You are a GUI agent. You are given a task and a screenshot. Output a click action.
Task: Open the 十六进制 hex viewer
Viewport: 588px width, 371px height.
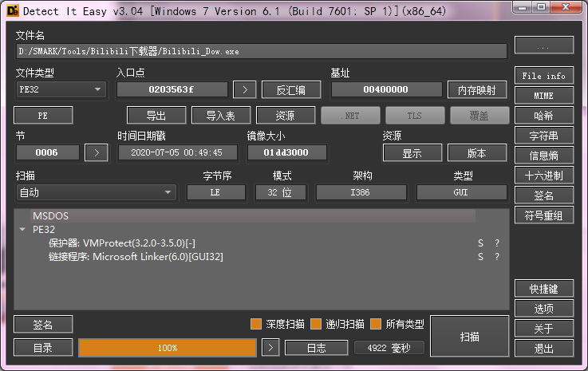pyautogui.click(x=544, y=176)
